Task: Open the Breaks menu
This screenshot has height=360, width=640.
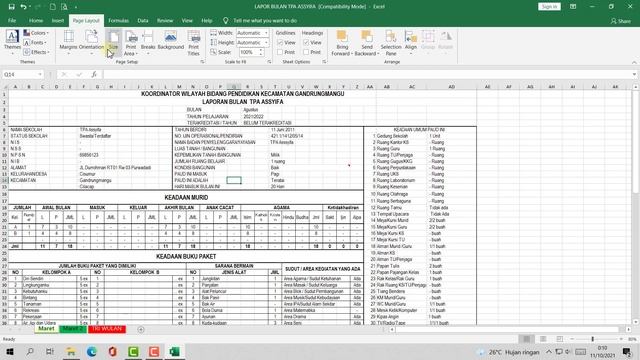Action: 148,42
